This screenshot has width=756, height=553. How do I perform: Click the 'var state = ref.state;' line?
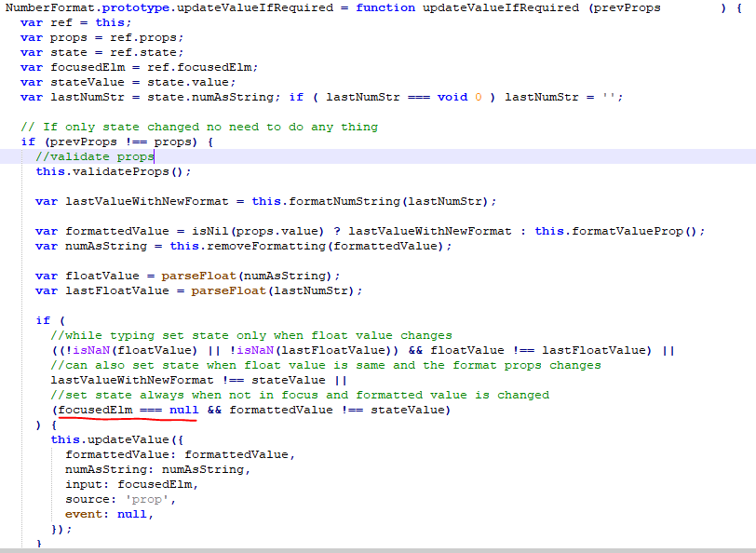coord(101,52)
